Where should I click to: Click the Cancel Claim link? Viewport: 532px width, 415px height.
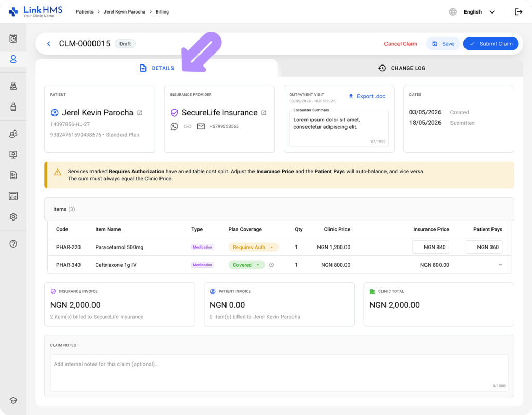(401, 44)
